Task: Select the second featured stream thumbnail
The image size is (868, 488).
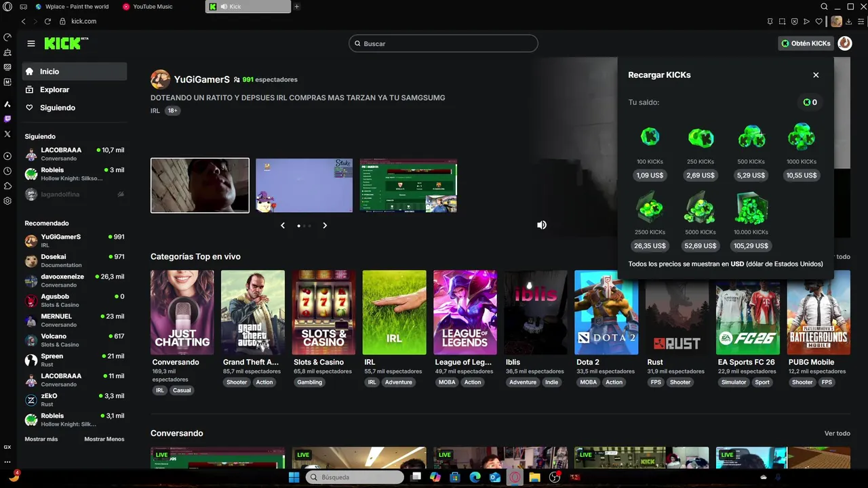Action: (x=304, y=185)
